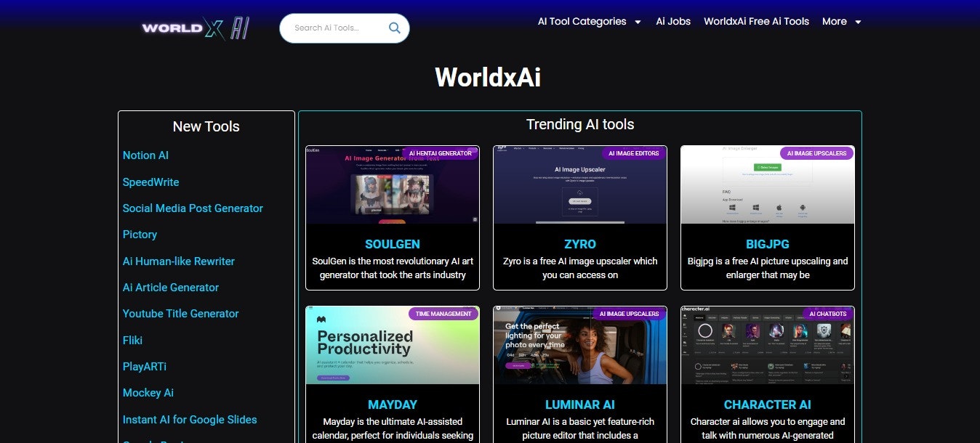Select Ai Jobs in the navigation bar
The width and height of the screenshot is (980, 443).
672,21
